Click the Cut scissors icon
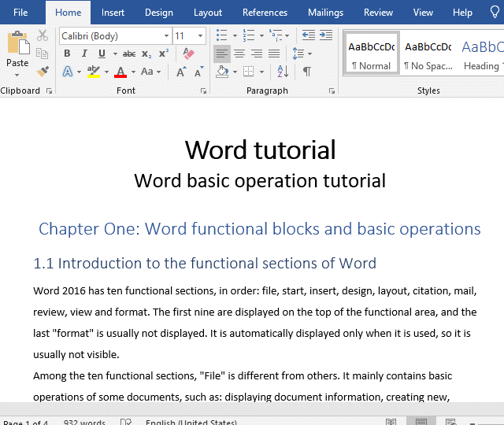 pos(42,35)
